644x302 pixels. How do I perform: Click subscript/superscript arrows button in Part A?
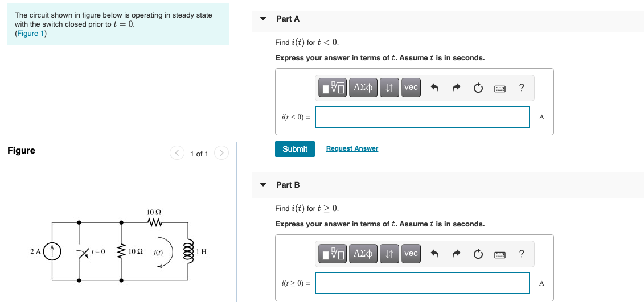pyautogui.click(x=390, y=88)
